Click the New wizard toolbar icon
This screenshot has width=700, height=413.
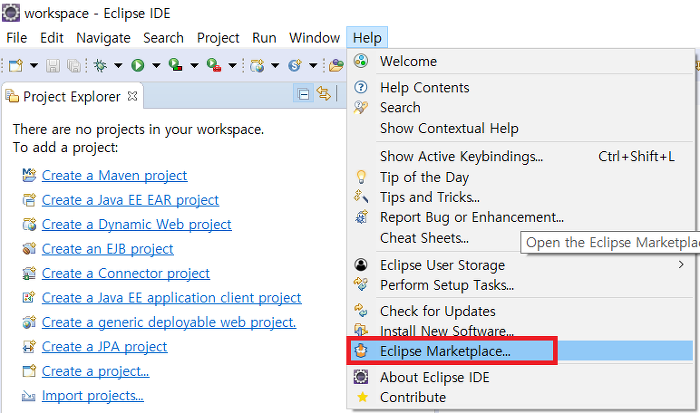(x=16, y=66)
